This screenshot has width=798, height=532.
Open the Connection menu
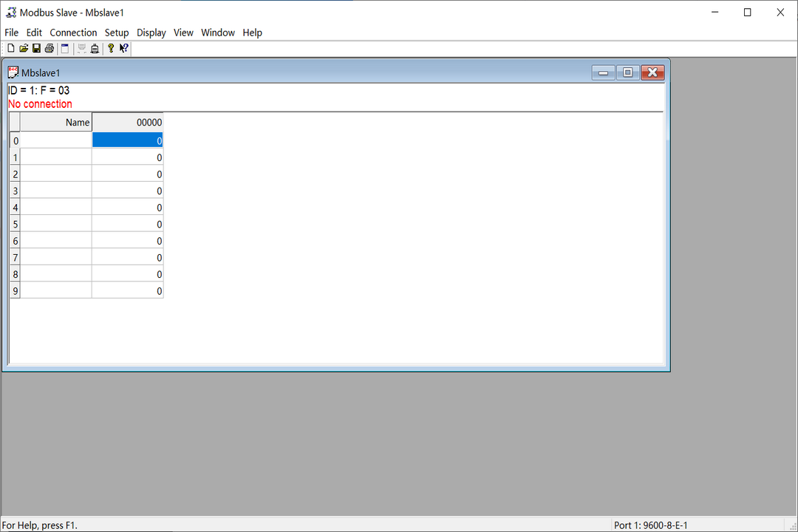click(x=73, y=33)
